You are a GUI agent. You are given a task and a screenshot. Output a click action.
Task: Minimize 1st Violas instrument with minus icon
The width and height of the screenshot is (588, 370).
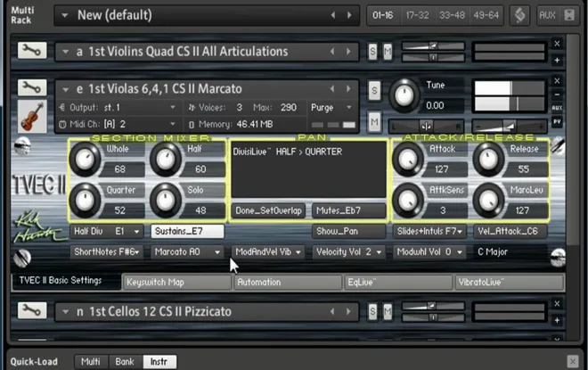pos(557,95)
